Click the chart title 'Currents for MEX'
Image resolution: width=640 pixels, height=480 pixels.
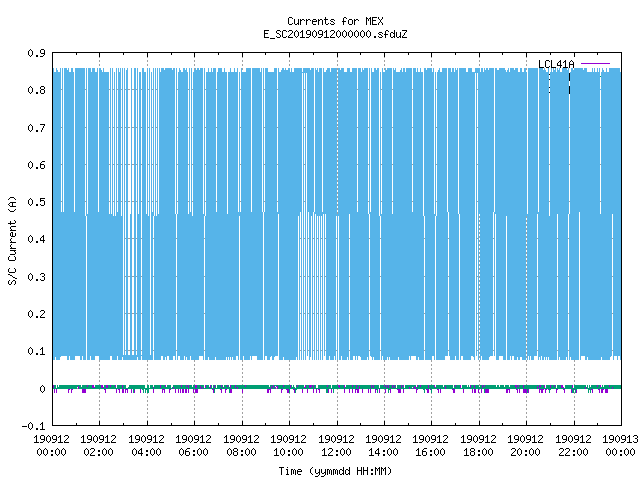[x=335, y=21]
